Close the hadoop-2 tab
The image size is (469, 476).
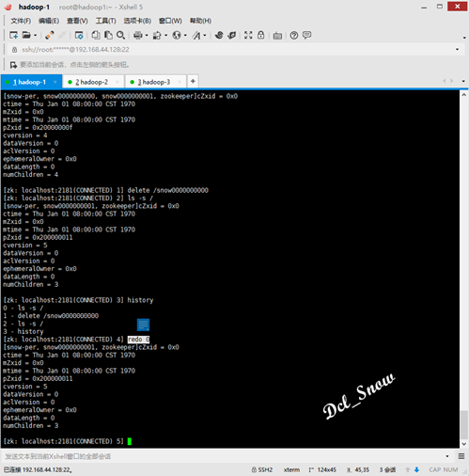(x=117, y=82)
